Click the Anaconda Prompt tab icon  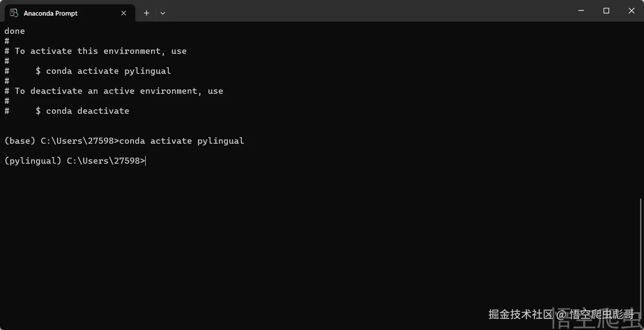tap(14, 13)
